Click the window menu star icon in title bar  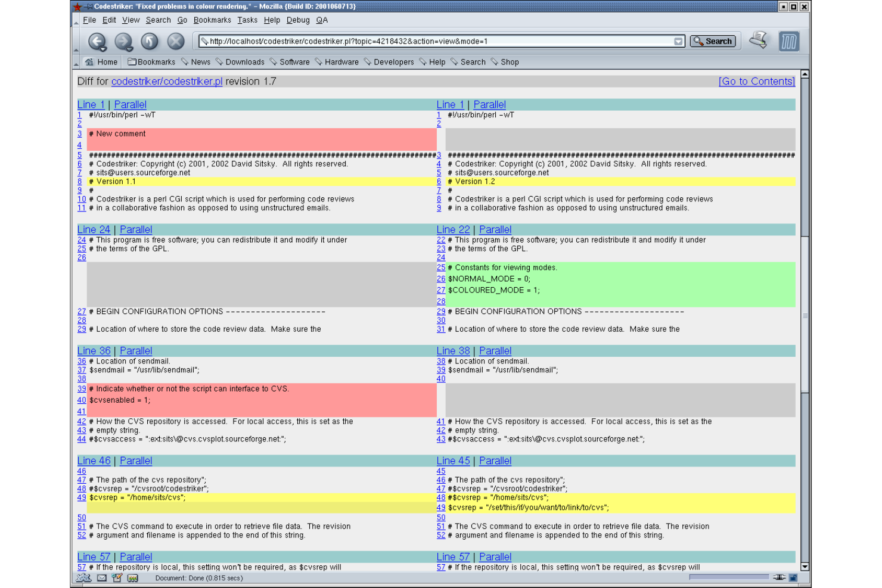click(77, 7)
